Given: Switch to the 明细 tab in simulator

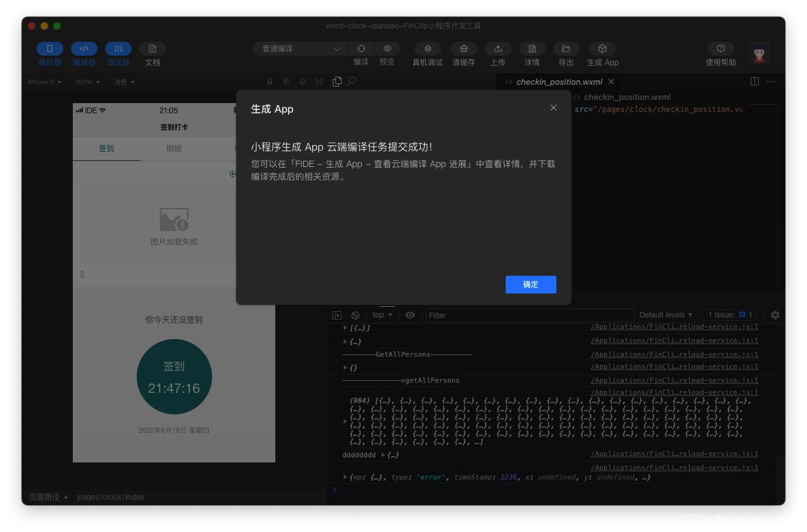Looking at the screenshot, I should click(174, 149).
